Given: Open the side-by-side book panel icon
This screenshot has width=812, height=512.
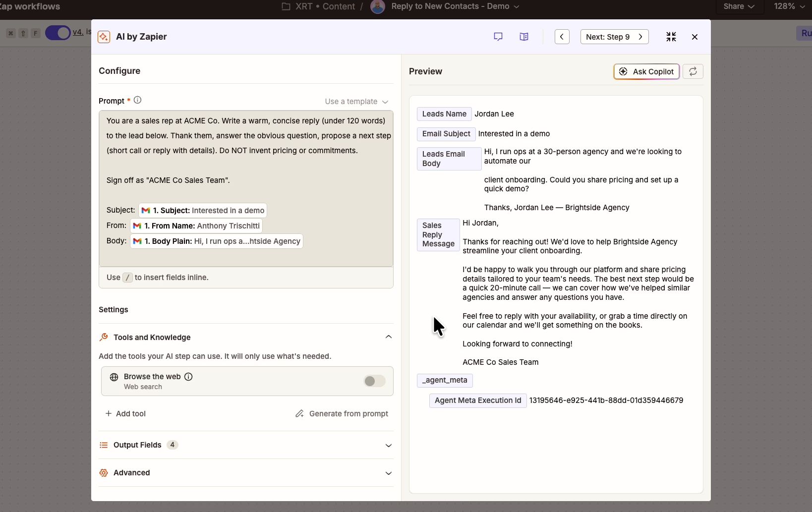Looking at the screenshot, I should (524, 37).
